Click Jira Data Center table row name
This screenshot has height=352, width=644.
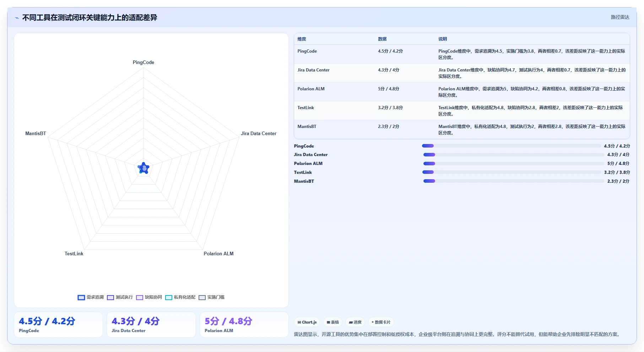point(313,70)
